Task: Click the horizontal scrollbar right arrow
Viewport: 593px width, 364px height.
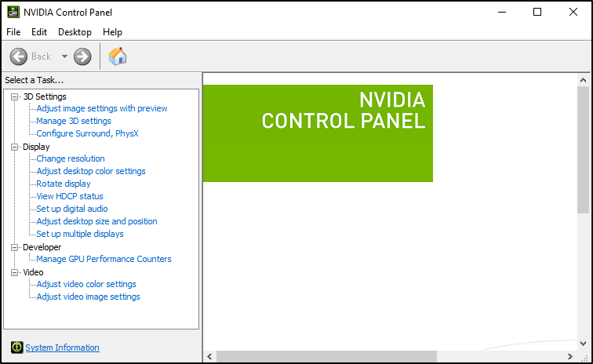Action: click(570, 356)
